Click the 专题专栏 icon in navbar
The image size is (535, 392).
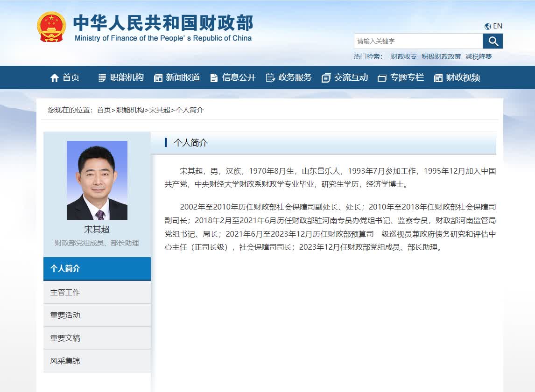pos(382,78)
